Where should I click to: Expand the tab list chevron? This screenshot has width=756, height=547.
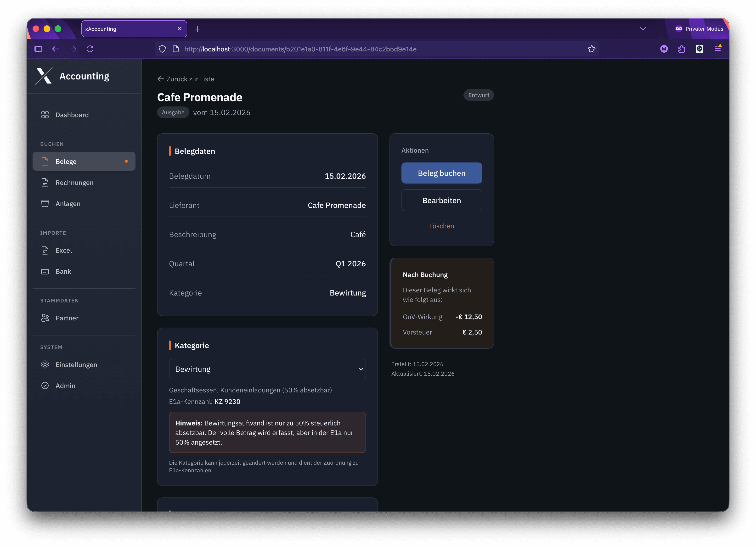[x=643, y=29]
